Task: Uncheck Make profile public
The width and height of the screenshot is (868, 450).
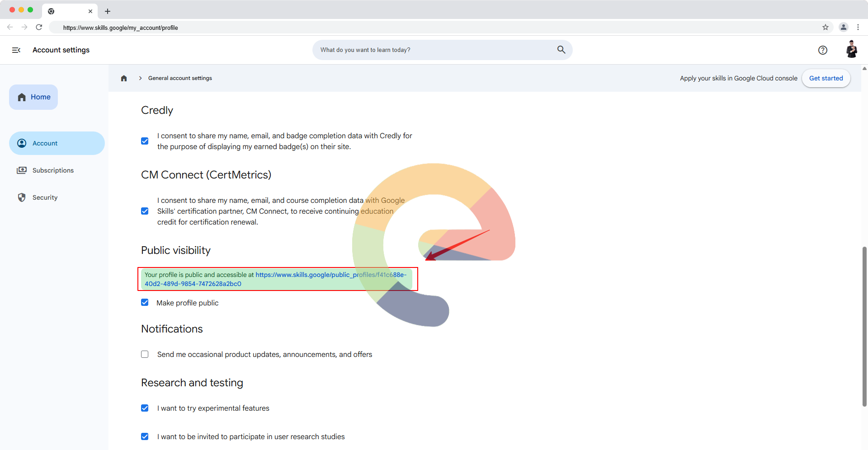Action: pyautogui.click(x=145, y=302)
